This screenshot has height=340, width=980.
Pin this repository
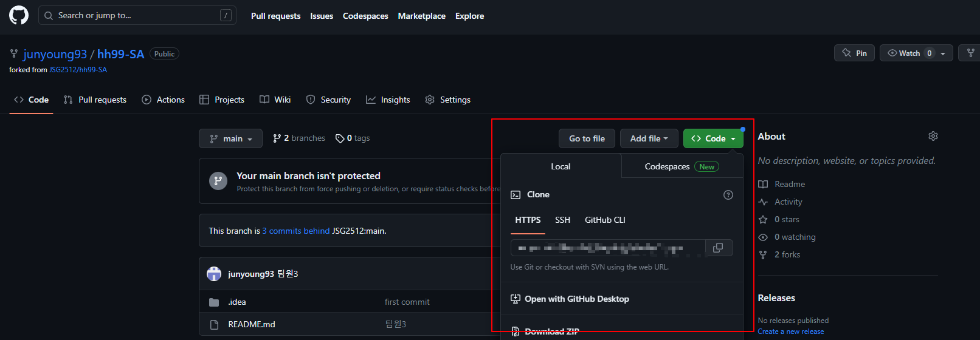click(854, 53)
